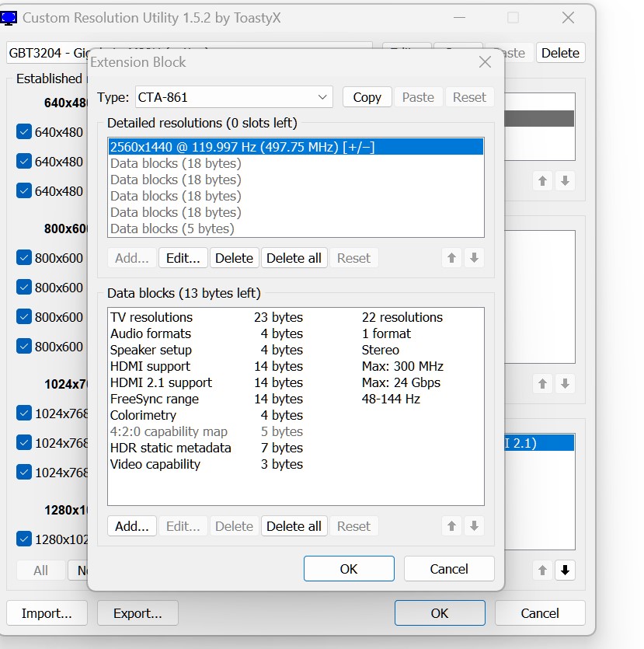Toggle the topmost 800x600 checkbox
Viewport: 644px width, 649px height.
(23, 258)
